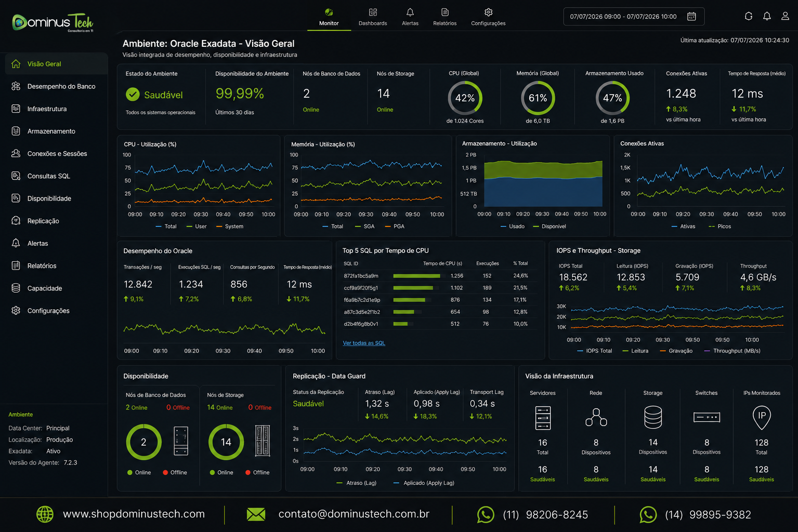The width and height of the screenshot is (798, 532).
Task: Click Configurações gear icon in sidebar
Action: point(16,310)
